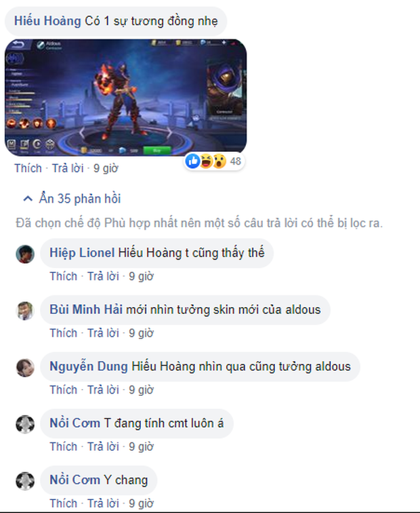Viewport: 420px width, 513px height.
Task: Click the Wow surprised reaction icon
Action: click(x=219, y=161)
